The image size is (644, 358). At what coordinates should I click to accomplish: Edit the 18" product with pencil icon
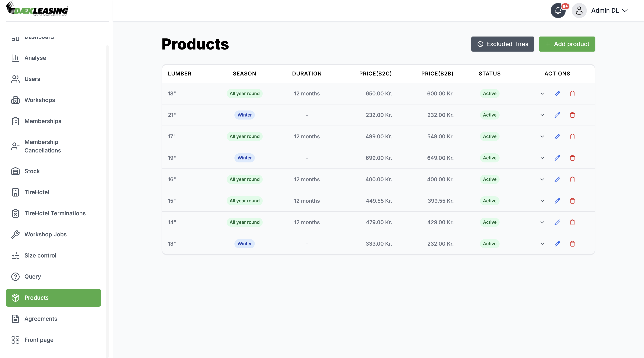[x=557, y=93]
